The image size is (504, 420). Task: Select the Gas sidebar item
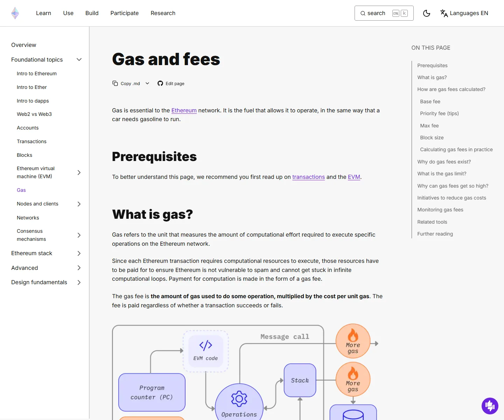click(x=21, y=190)
